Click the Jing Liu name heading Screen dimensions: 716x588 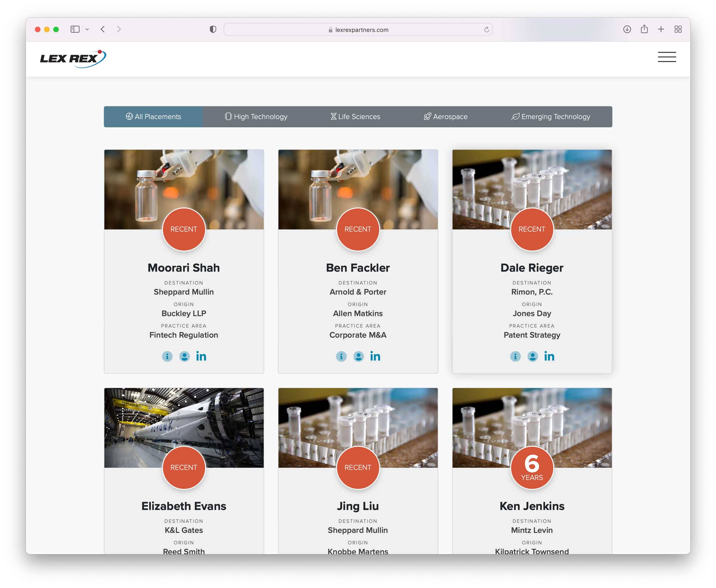pos(358,507)
